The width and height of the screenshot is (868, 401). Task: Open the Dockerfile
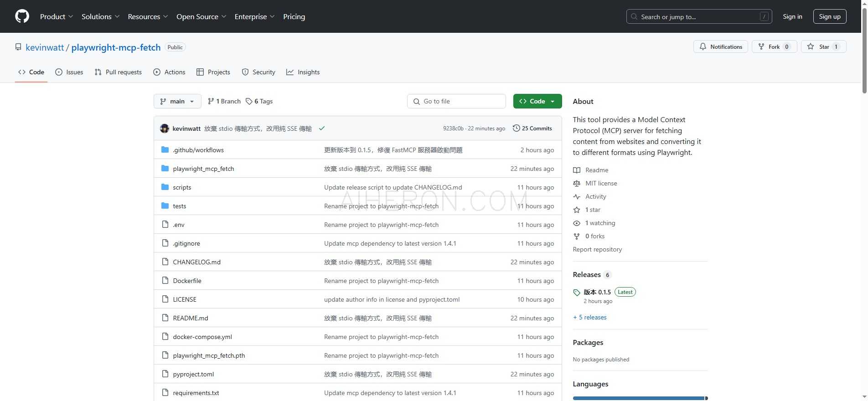(187, 281)
